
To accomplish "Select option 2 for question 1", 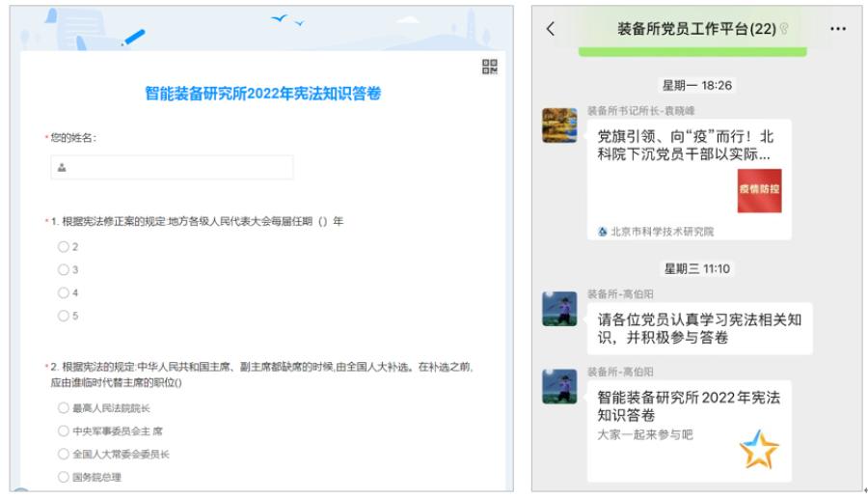I will 64,247.
